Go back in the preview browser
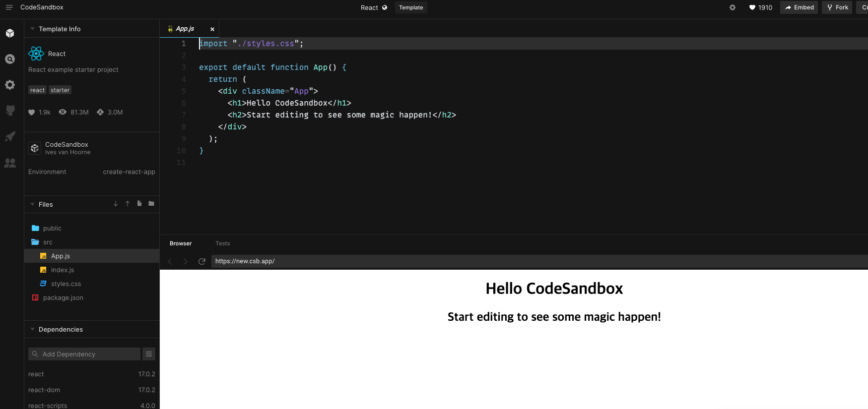Viewport: 868px width, 409px height. tap(170, 261)
